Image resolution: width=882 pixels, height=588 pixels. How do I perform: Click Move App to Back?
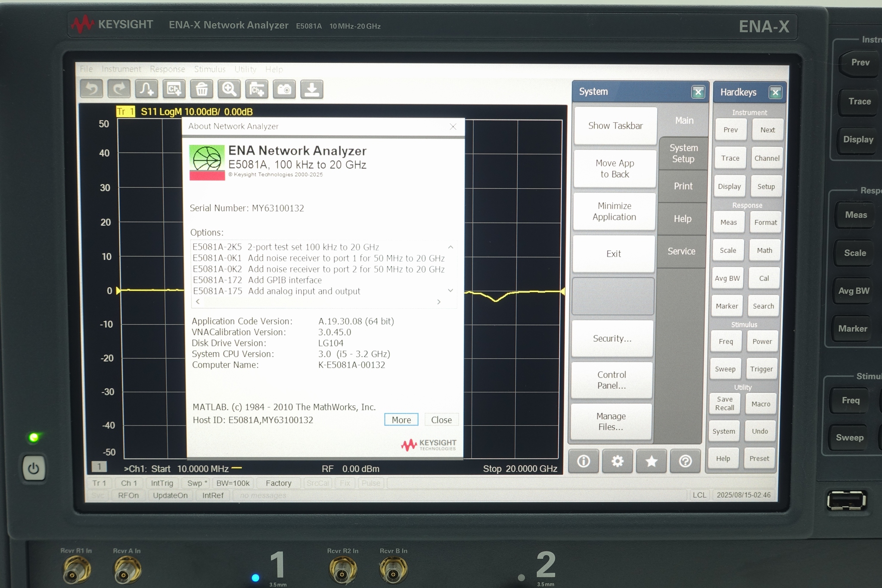tap(615, 168)
